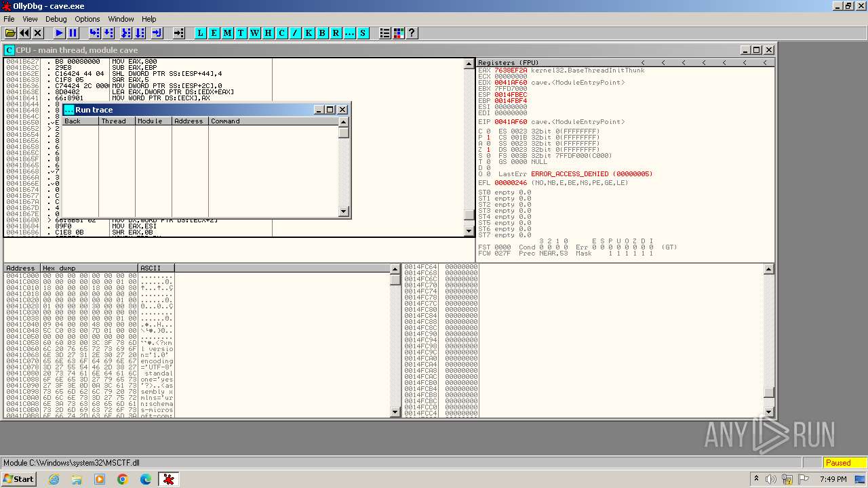Show the Log window via L icon

point(200,33)
